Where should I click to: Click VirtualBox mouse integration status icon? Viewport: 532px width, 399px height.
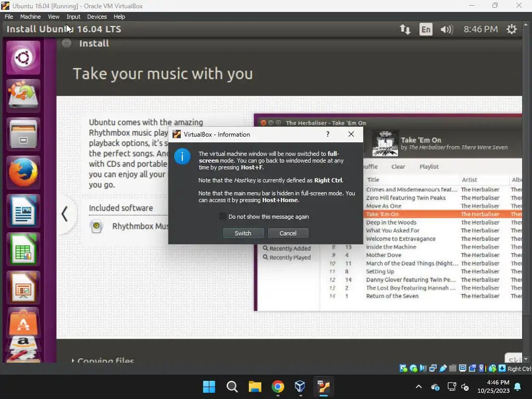[x=493, y=368]
